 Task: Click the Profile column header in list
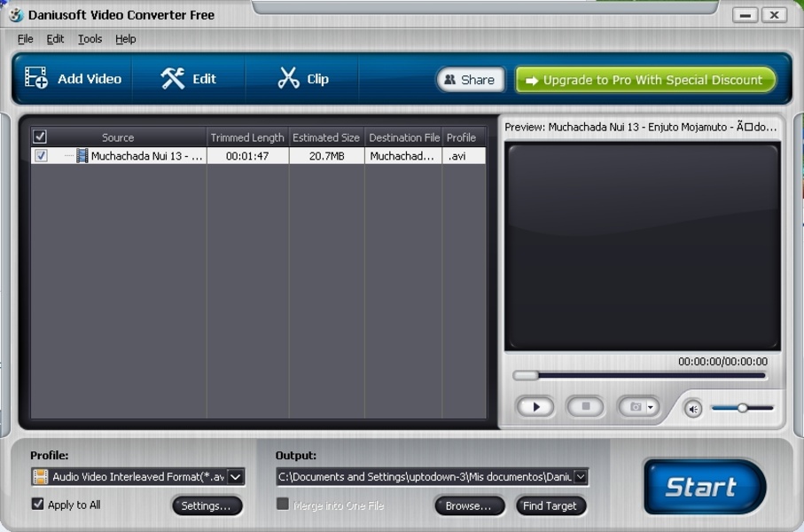pyautogui.click(x=463, y=137)
